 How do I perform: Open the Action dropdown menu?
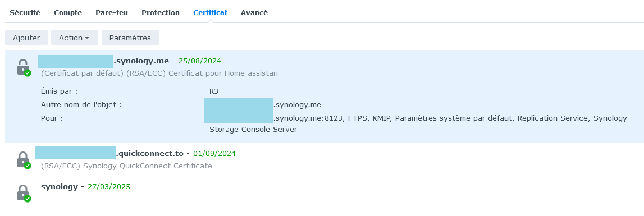click(74, 38)
